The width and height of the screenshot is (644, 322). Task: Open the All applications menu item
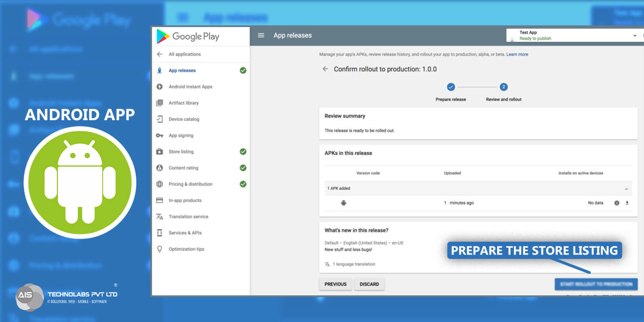click(185, 54)
